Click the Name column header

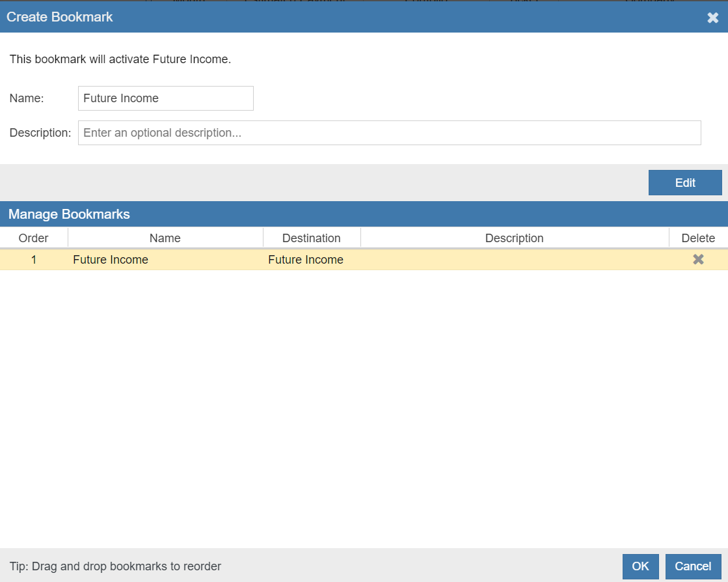coord(165,238)
